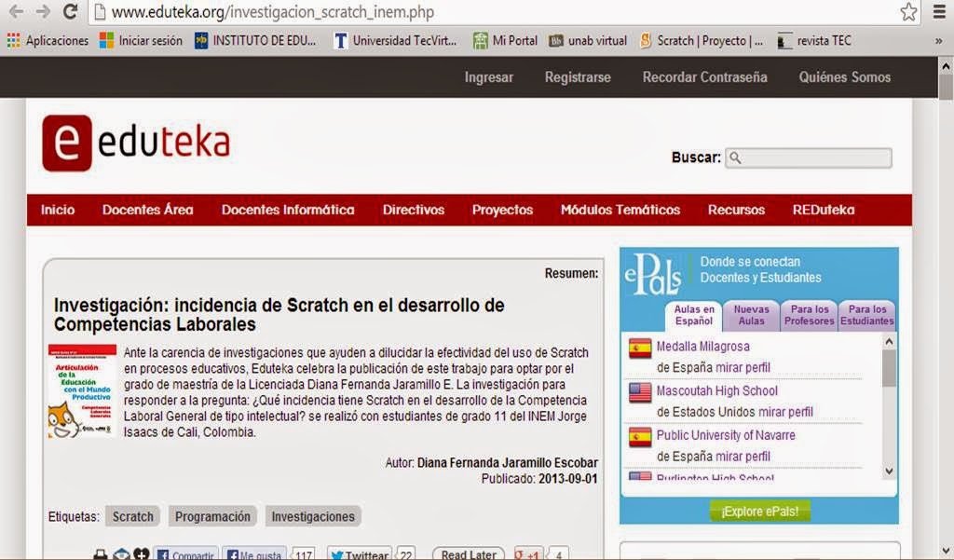This screenshot has height=560, width=954.
Task: Click the ePals list scroll-up arrow
Action: point(889,342)
